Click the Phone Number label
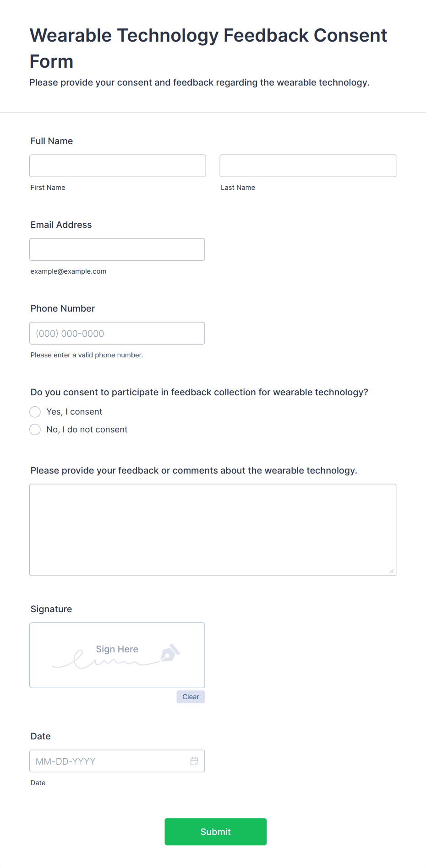Screen dimensions: 426x868 coord(63,308)
